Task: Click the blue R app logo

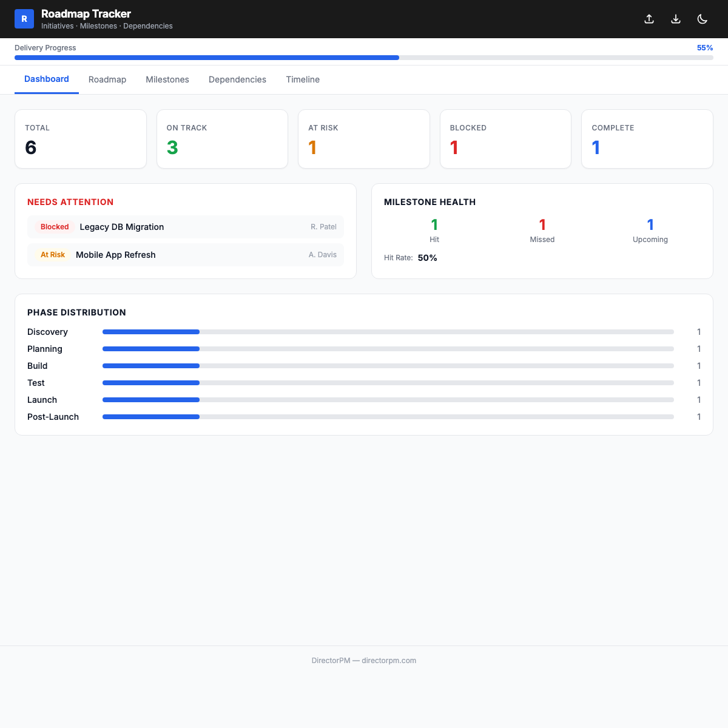Action: pyautogui.click(x=24, y=19)
